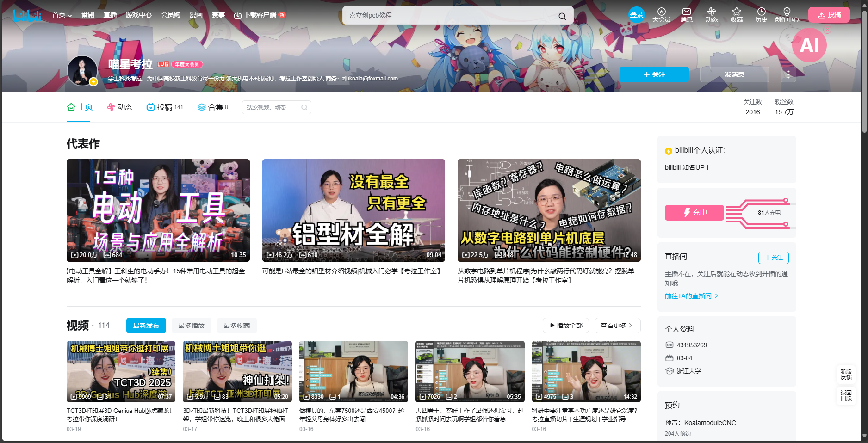Click the 预告: KoalamoduleCNC text
Screen dimensions: 868x443
point(701,423)
